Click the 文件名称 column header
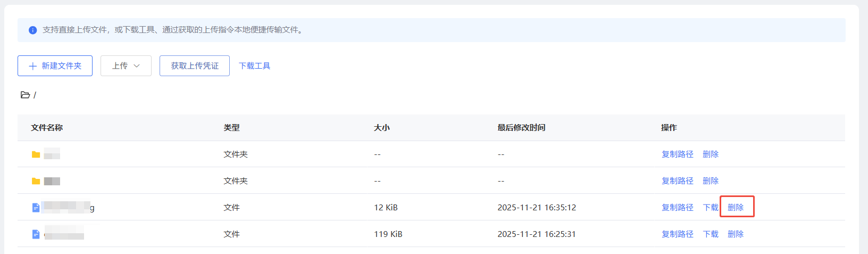 pyautogui.click(x=47, y=128)
